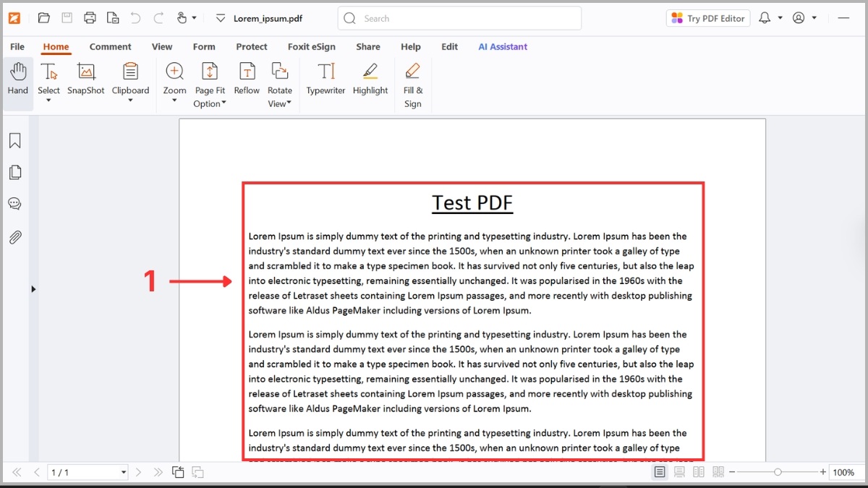The width and height of the screenshot is (868, 488).
Task: Open the Typewriter tool
Action: [x=325, y=80]
